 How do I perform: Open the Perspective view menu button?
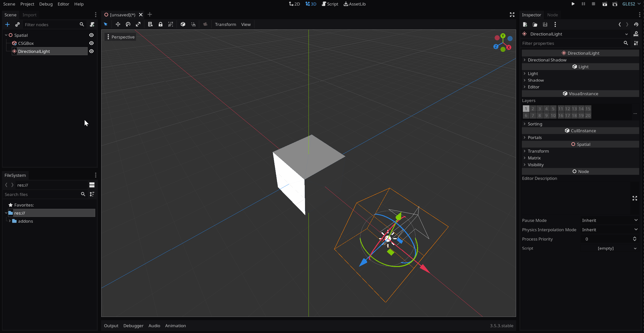pos(120,37)
